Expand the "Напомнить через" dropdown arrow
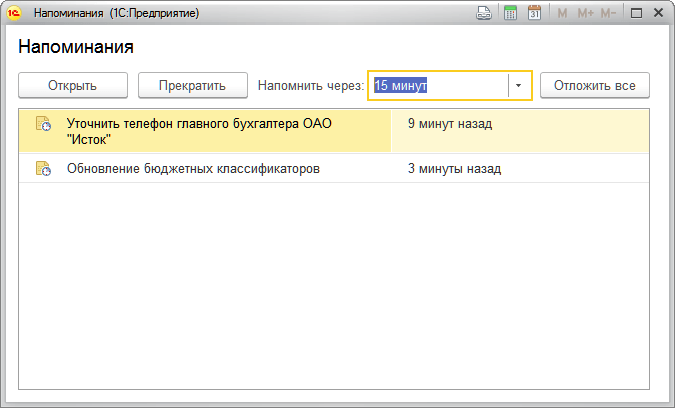675x408 pixels. pyautogui.click(x=519, y=86)
